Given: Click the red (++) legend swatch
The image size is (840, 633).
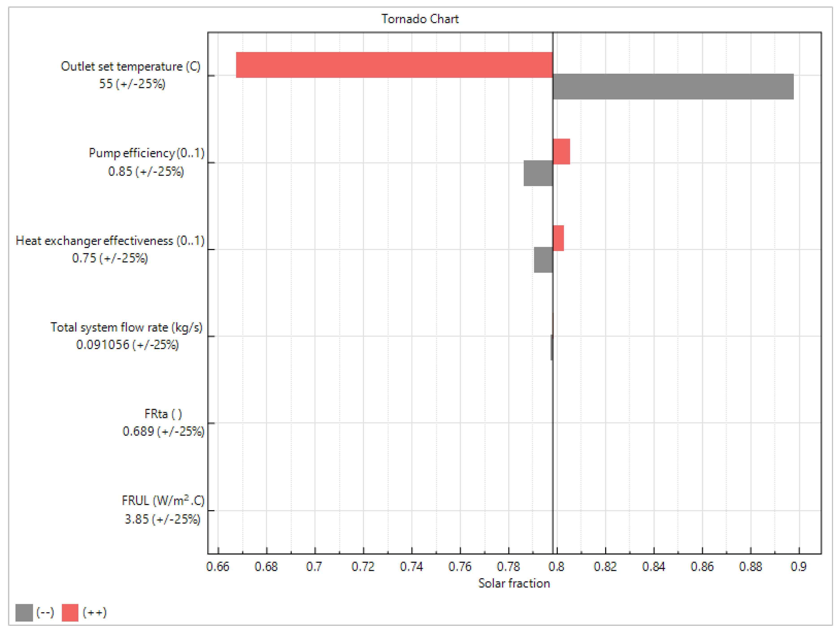Looking at the screenshot, I should (70, 612).
